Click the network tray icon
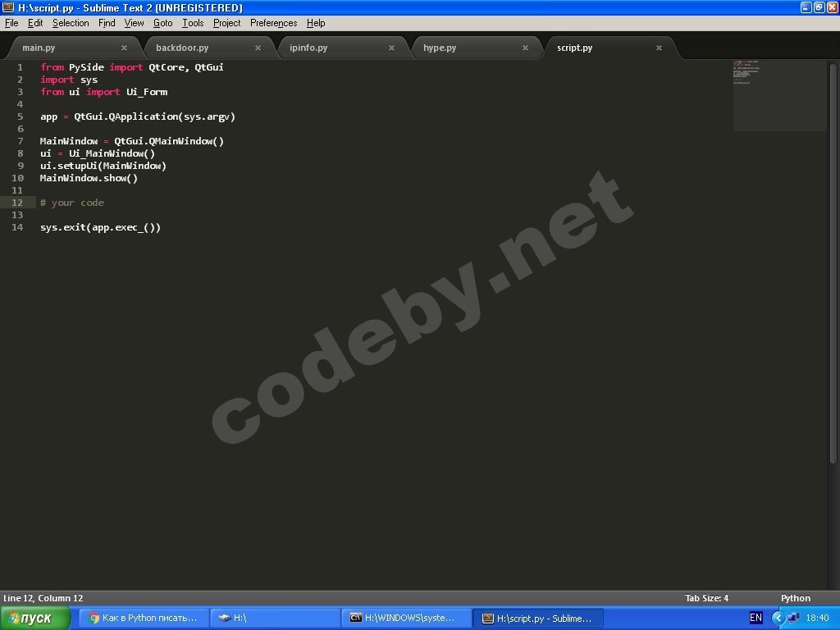This screenshot has height=630, width=840. click(x=794, y=619)
